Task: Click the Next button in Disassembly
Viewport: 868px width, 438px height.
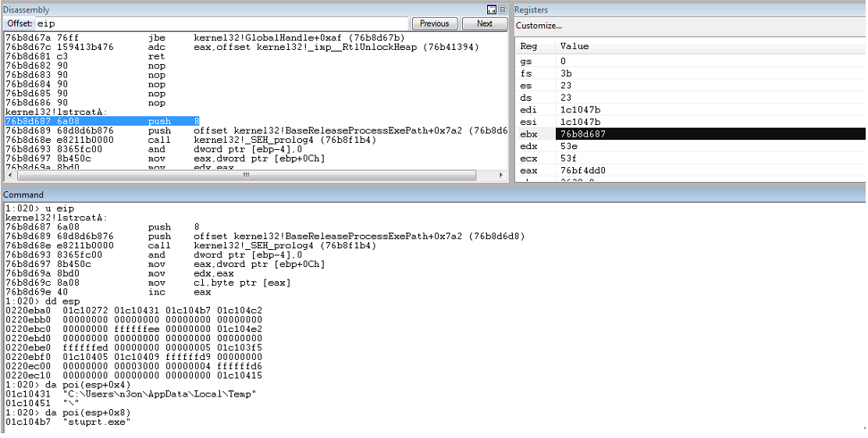Action: (x=485, y=23)
